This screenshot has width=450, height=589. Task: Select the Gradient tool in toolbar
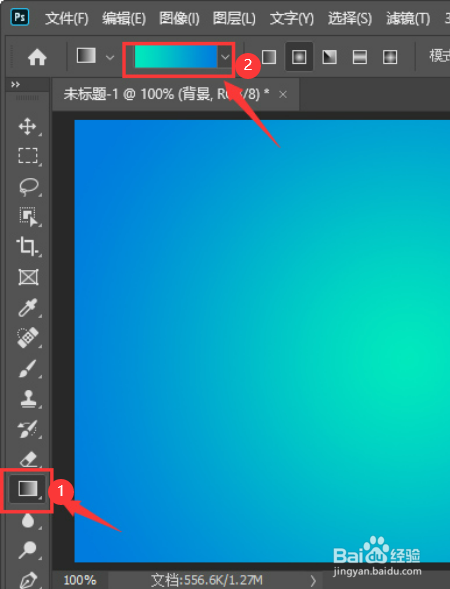click(28, 489)
